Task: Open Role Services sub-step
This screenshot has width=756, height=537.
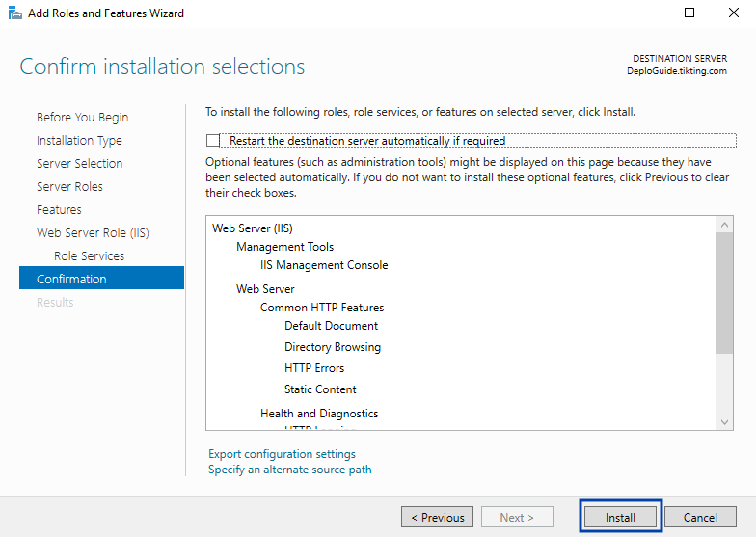Action: tap(89, 256)
